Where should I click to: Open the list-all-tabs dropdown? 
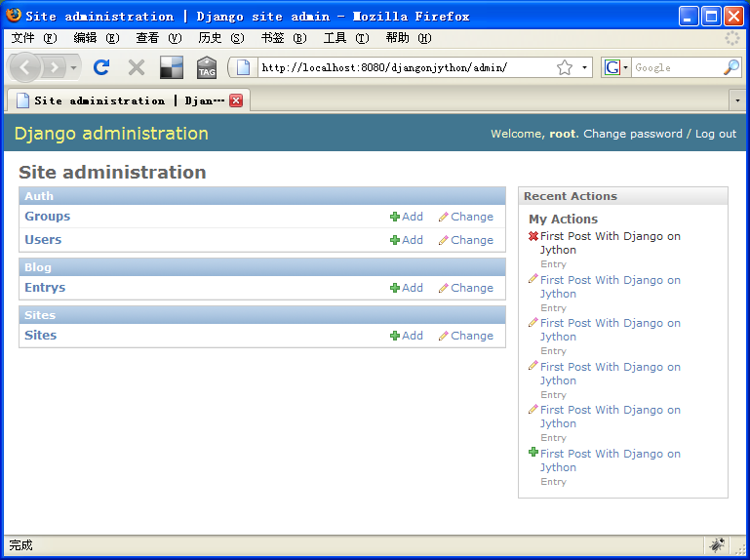pyautogui.click(x=737, y=100)
